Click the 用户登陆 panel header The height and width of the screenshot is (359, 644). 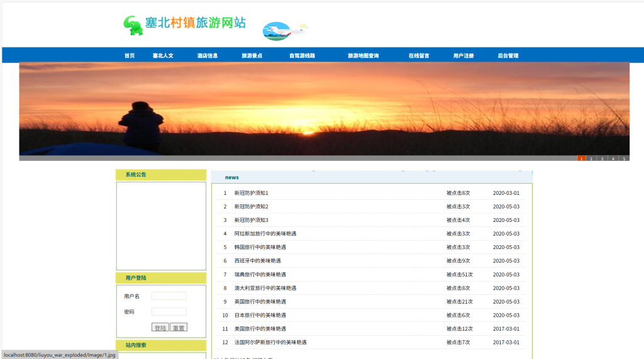point(161,278)
